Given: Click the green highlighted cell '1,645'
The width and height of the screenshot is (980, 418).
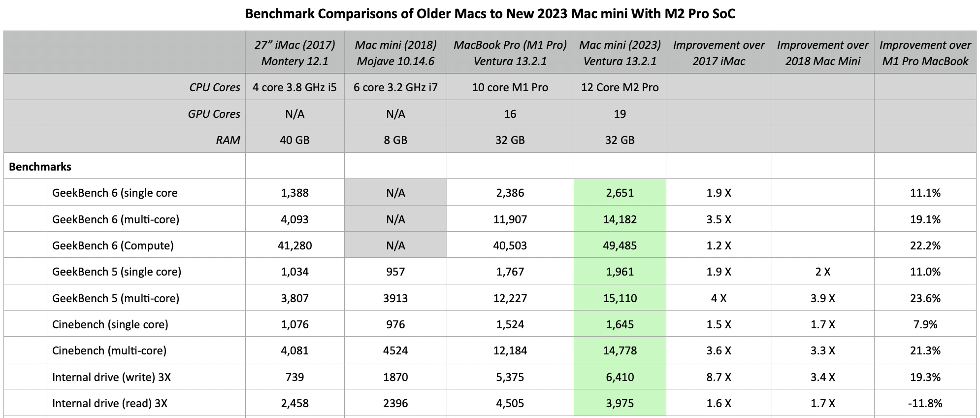Looking at the screenshot, I should click(x=620, y=324).
